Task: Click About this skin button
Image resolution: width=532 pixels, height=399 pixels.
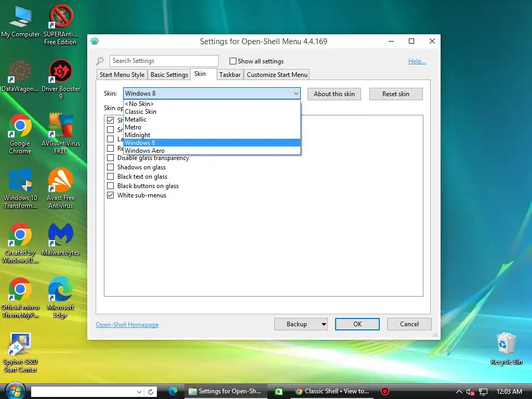Action: pyautogui.click(x=334, y=94)
